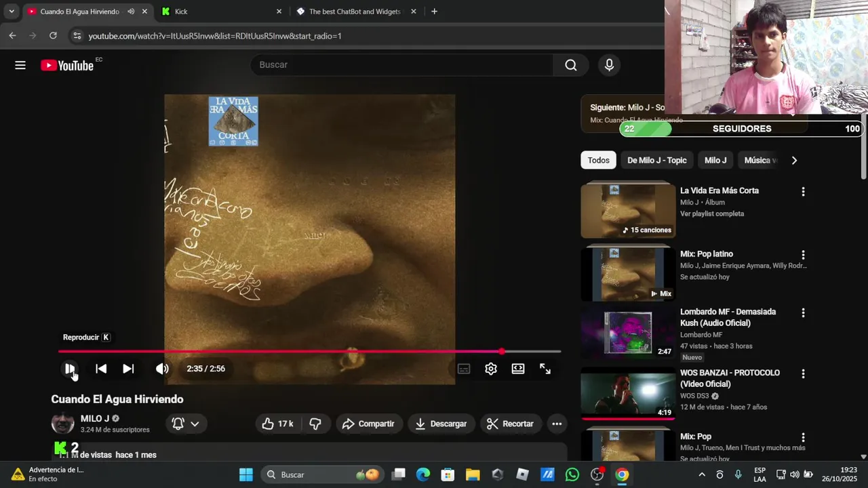Open options for Mix: Pop
Screen dimensions: 868x488
[803, 438]
